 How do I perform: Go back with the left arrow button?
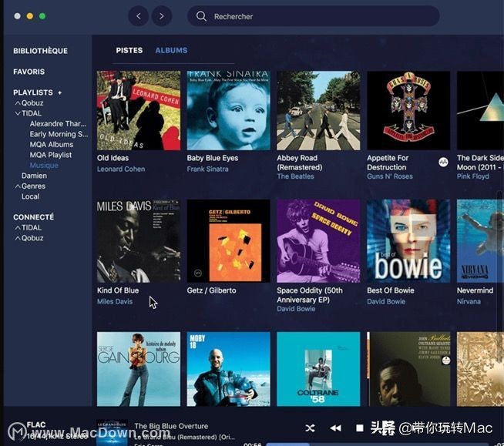coord(139,16)
